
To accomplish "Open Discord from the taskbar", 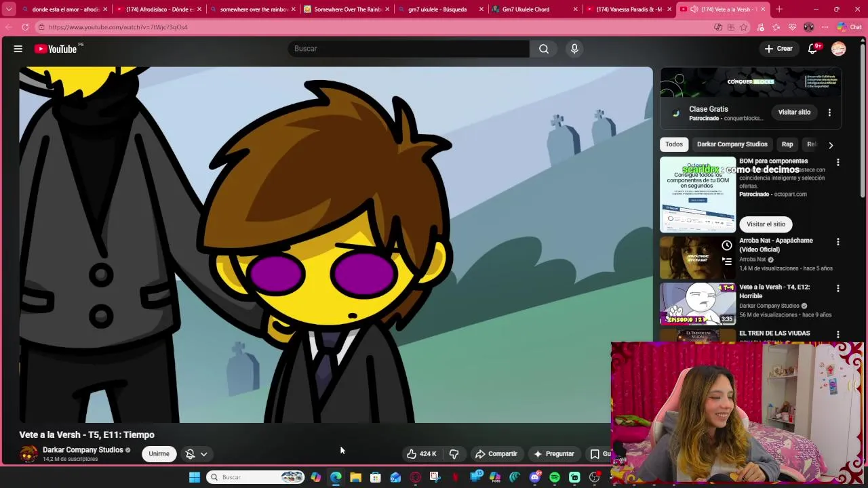I will tap(535, 477).
